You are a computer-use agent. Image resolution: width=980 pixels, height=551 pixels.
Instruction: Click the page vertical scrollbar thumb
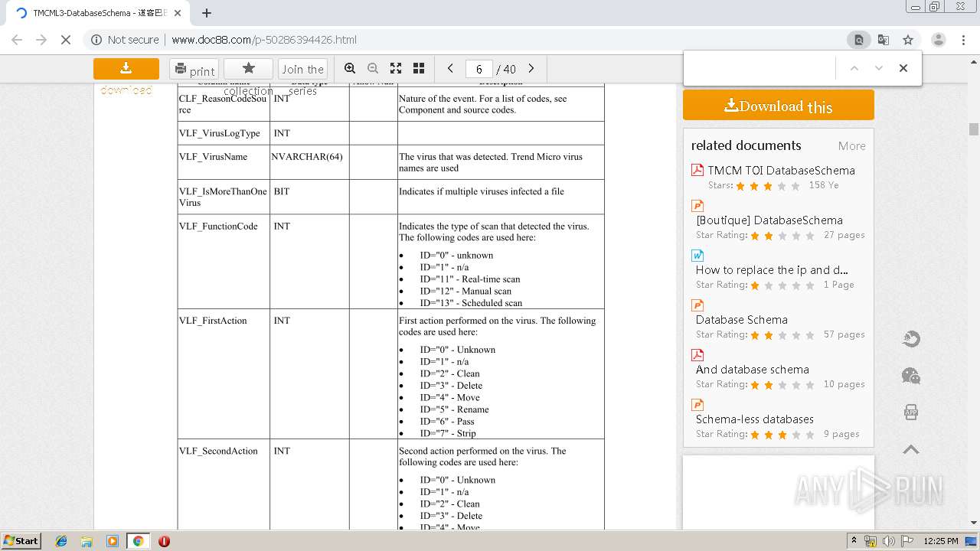click(974, 129)
